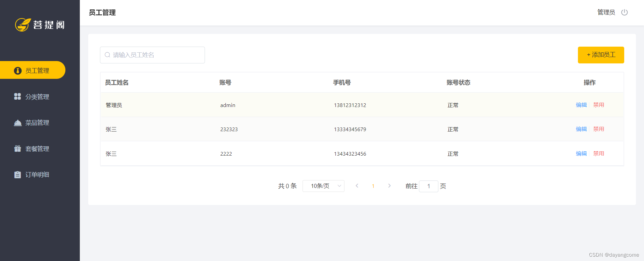Click the 手机号 column header
Screen dimensions: 644x261
coord(342,83)
